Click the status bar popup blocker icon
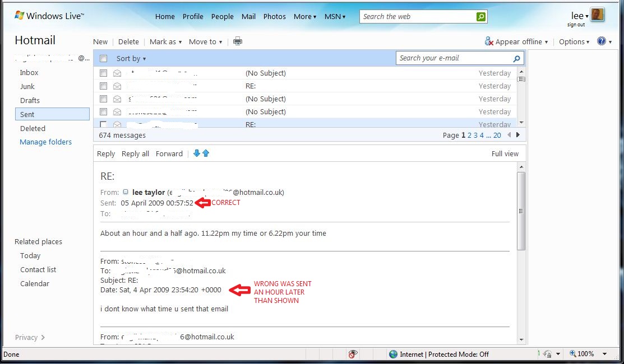The image size is (624, 364). (353, 354)
